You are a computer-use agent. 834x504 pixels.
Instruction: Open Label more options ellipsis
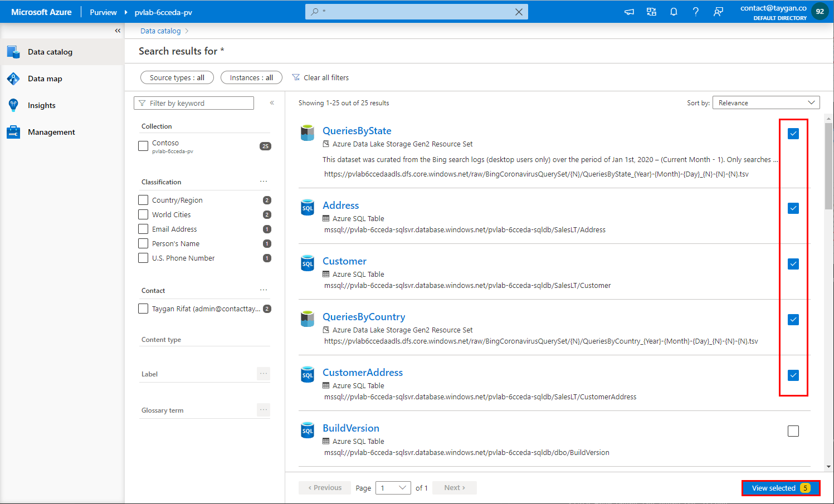[x=264, y=374]
